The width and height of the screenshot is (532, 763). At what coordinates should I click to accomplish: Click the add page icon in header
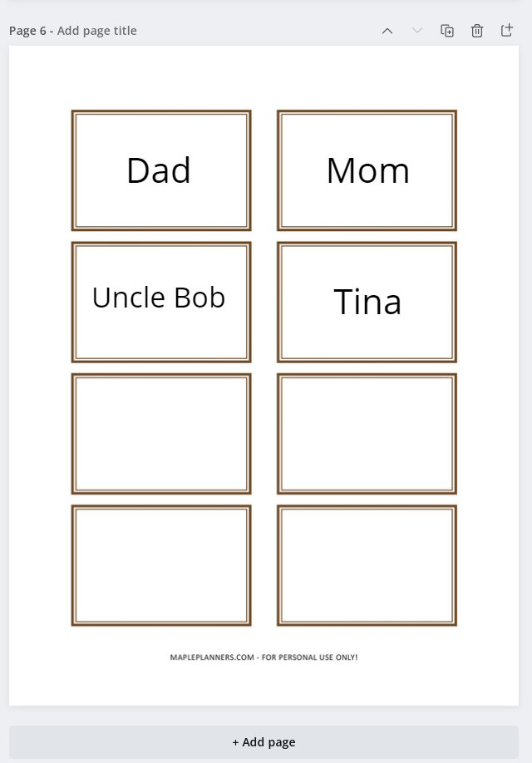(x=507, y=30)
